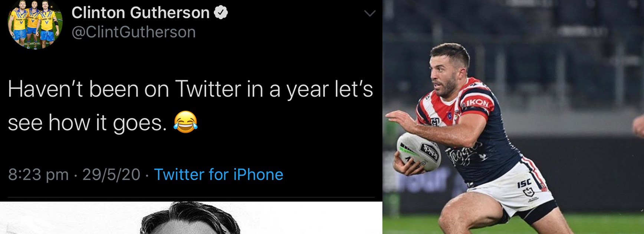Select the tweet text about Twitter
The width and height of the screenshot is (644, 234).
190,105
